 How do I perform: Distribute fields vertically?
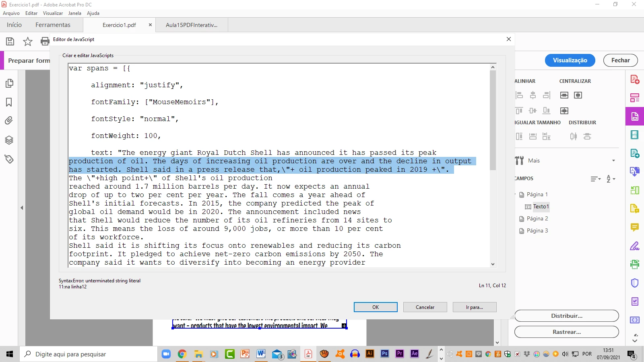pyautogui.click(x=587, y=136)
